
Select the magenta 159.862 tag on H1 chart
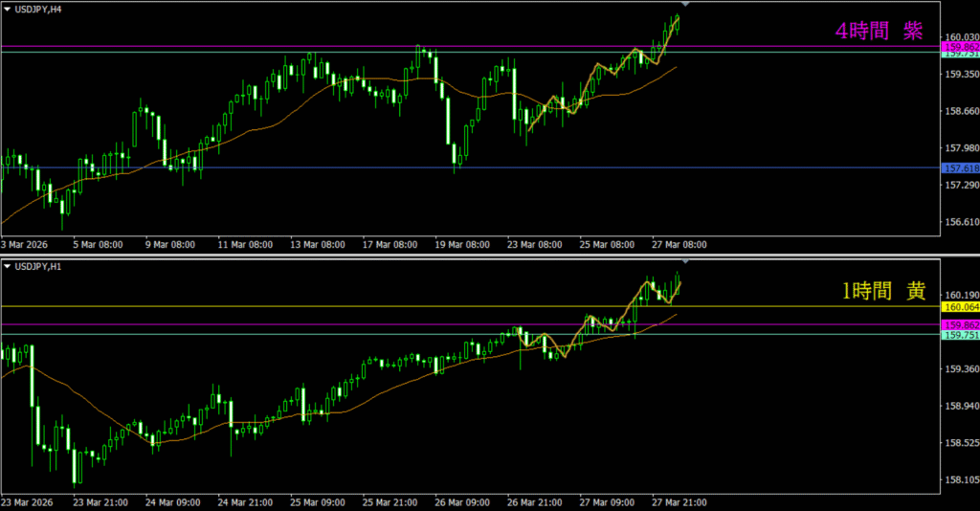[x=960, y=324]
